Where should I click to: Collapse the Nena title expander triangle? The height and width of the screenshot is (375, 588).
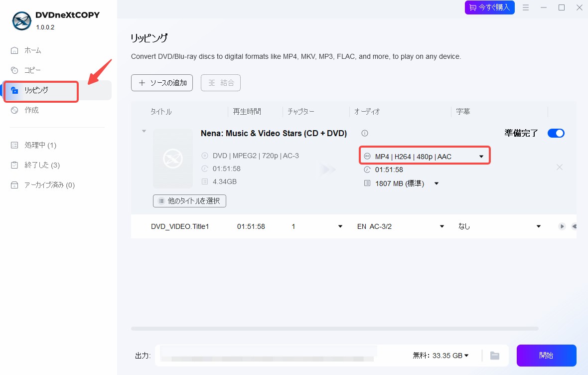click(144, 131)
